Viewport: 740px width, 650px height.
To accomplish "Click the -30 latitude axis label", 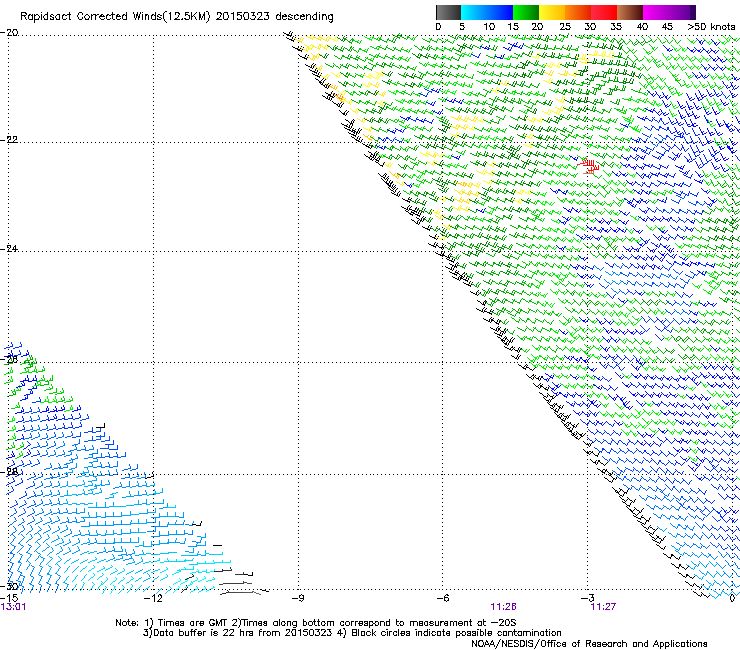I will click(9, 586).
